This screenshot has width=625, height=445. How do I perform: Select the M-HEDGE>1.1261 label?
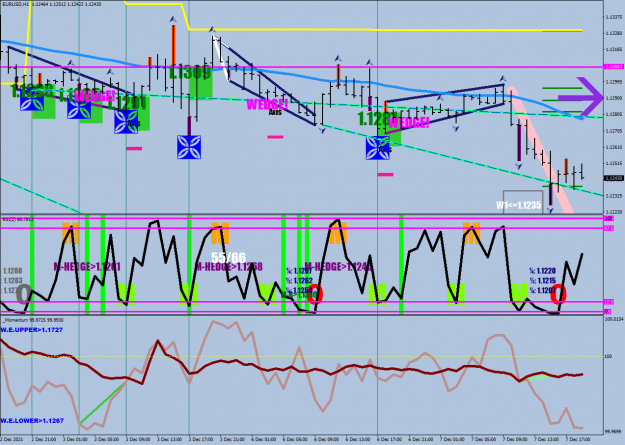[x=87, y=266]
